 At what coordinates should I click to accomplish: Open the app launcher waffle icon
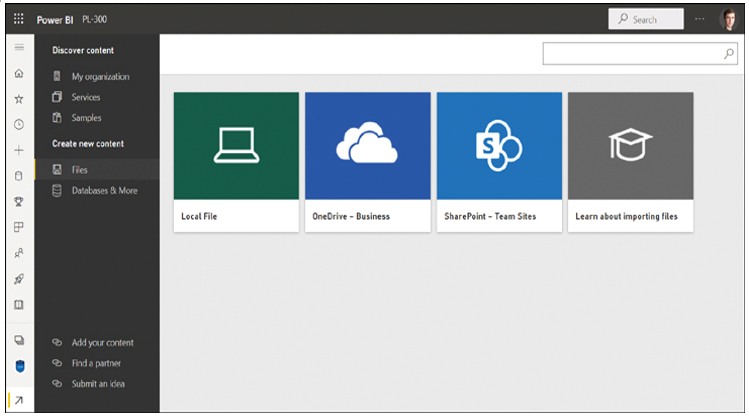[x=19, y=19]
